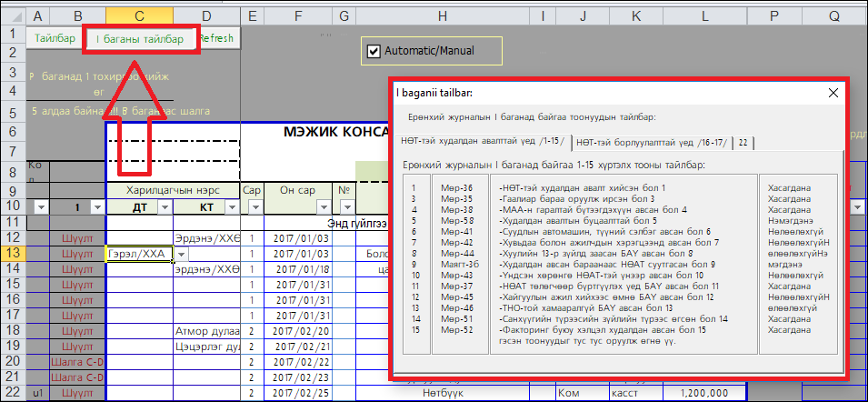This screenshot has width=868, height=402.
Task: Open the filter dropdown in column A
Action: [x=39, y=207]
